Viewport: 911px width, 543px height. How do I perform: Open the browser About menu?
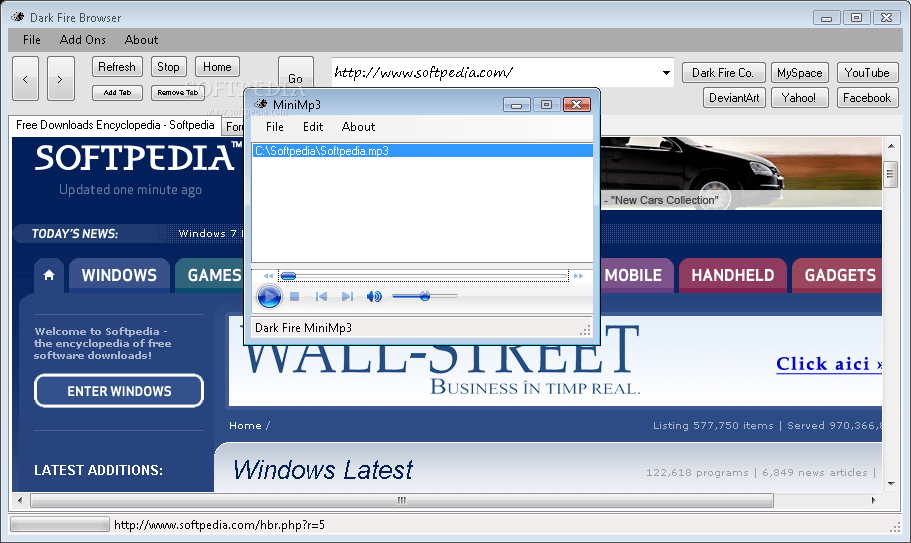[141, 39]
